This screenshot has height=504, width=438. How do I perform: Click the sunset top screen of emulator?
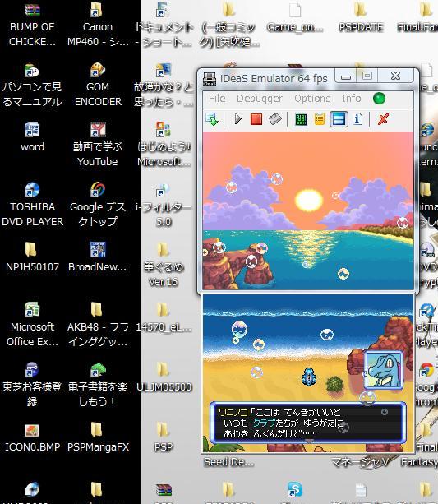pos(308,210)
